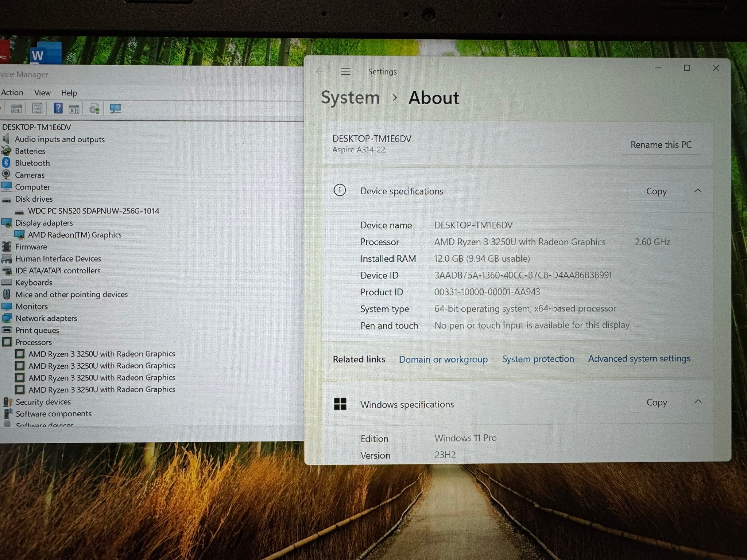Screen dimensions: 747x560
Task: Click the blue Help question-mark toolbar icon
Action: pyautogui.click(x=58, y=108)
